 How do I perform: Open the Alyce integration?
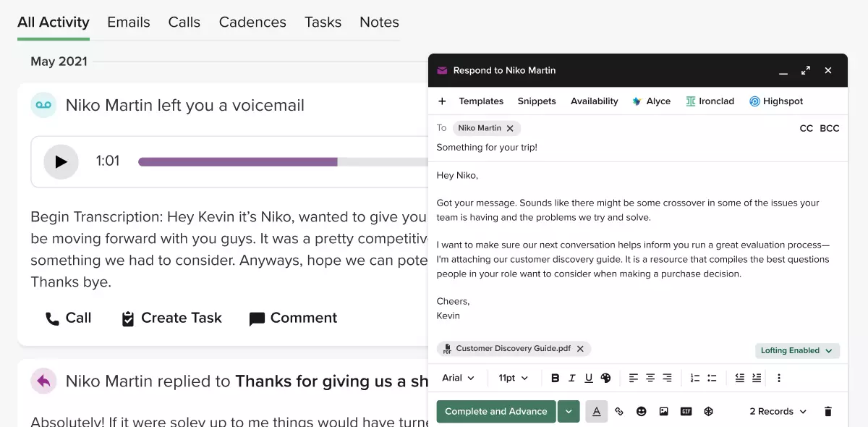coord(651,101)
